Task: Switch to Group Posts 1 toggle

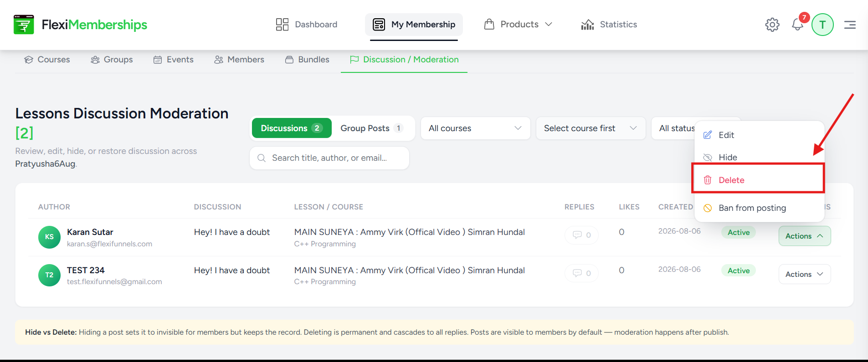Action: pyautogui.click(x=372, y=128)
